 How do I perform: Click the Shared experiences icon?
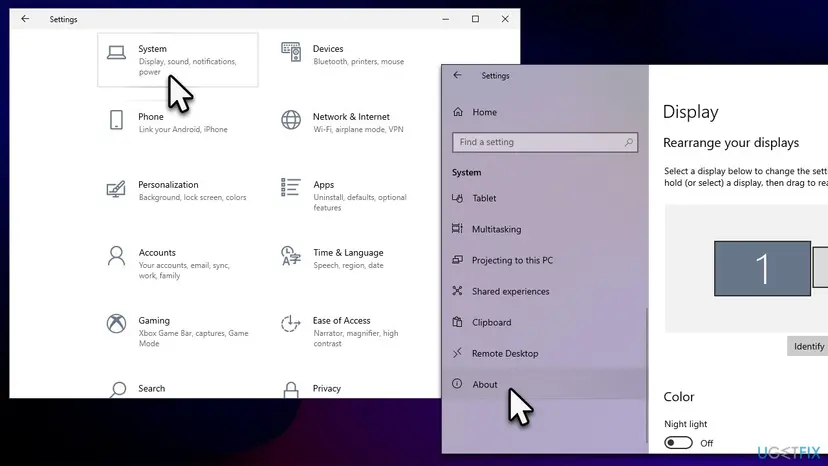pos(457,291)
